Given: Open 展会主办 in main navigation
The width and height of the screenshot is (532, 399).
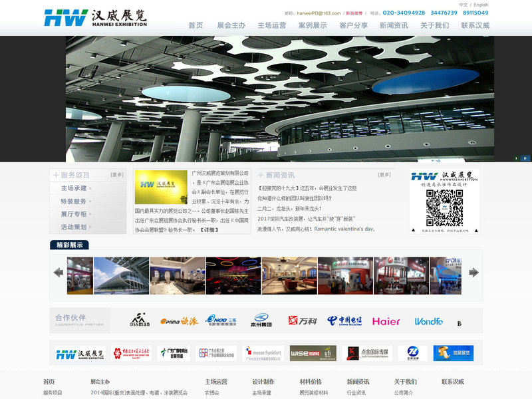Looking at the screenshot, I should coord(231,25).
